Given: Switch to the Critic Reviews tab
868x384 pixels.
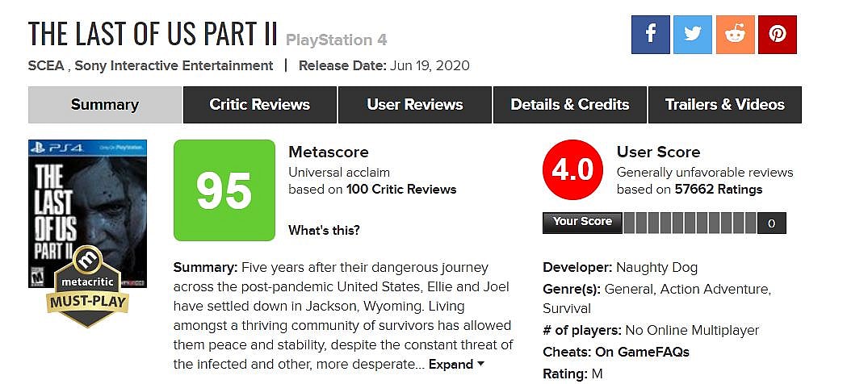Looking at the screenshot, I should pyautogui.click(x=259, y=105).
